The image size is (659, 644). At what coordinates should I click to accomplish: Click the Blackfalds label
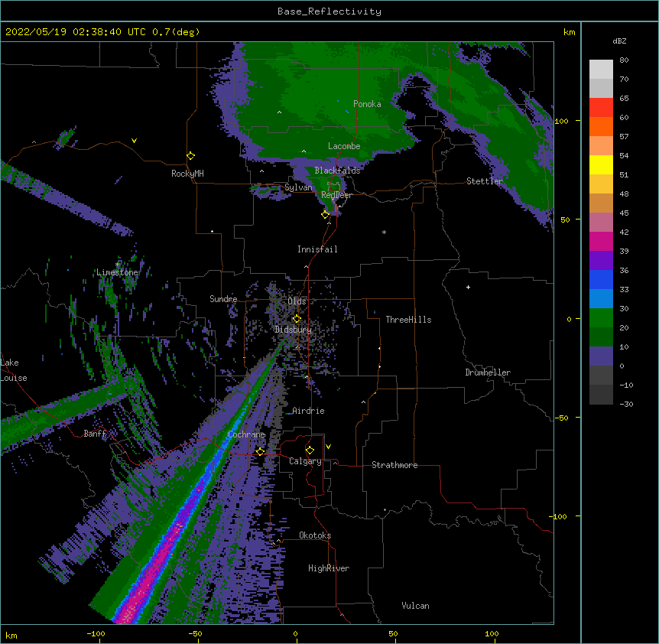337,171
